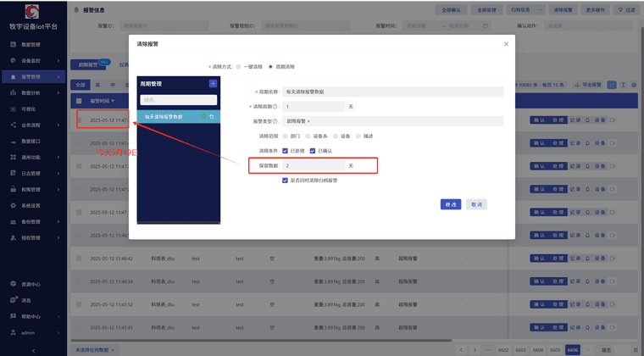The height and width of the screenshot is (356, 644).
Task: Click the 取消 button
Action: point(476,204)
